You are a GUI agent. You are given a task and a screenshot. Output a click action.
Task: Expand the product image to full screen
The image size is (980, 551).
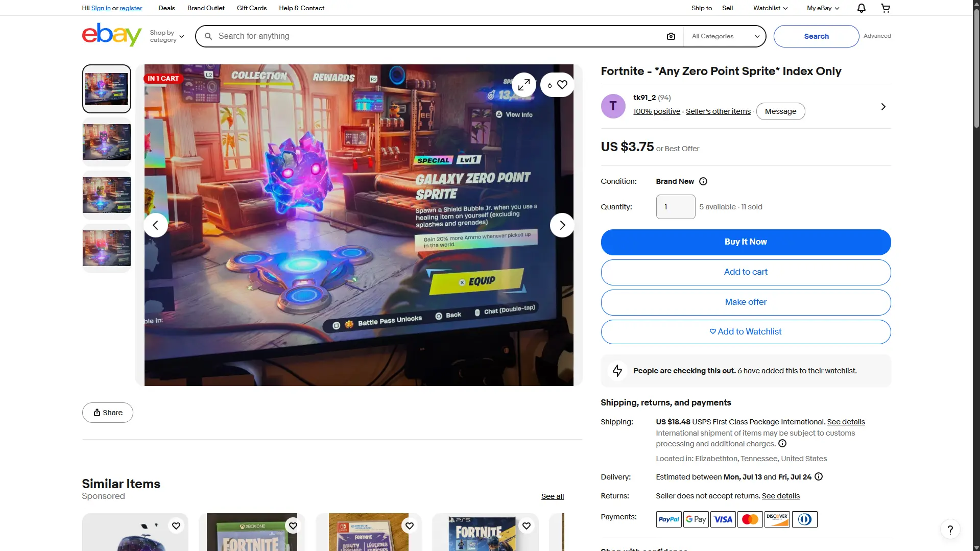[524, 85]
